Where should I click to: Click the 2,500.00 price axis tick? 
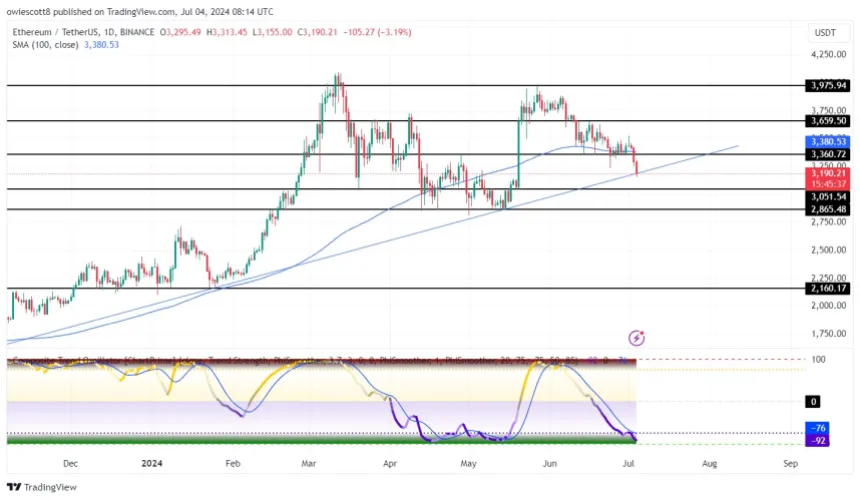point(829,250)
